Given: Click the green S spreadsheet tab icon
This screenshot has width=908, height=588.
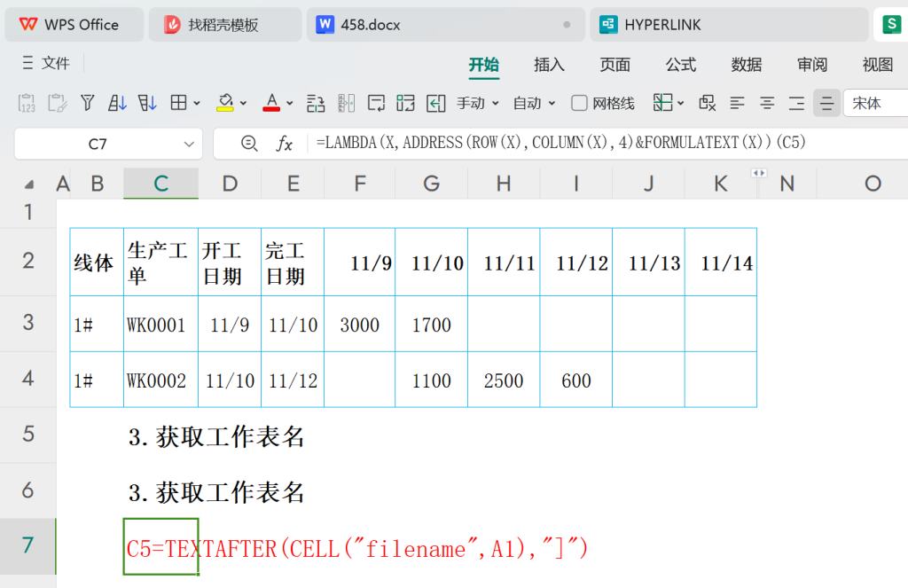Looking at the screenshot, I should pos(891,24).
